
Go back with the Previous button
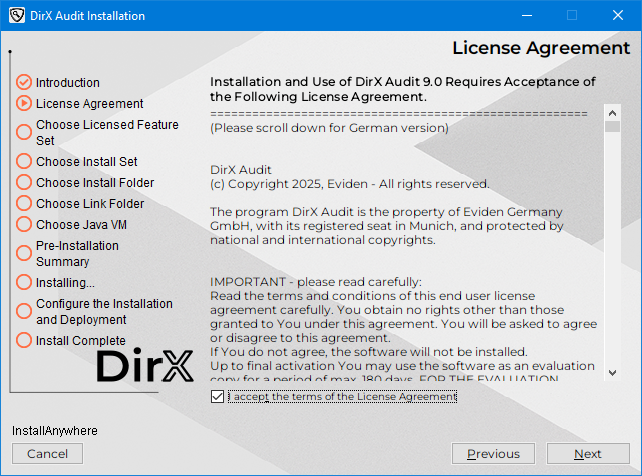click(493, 454)
